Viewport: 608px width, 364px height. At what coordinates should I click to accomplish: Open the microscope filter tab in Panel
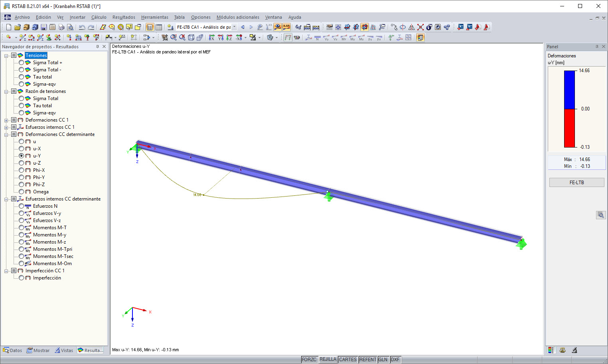click(574, 350)
